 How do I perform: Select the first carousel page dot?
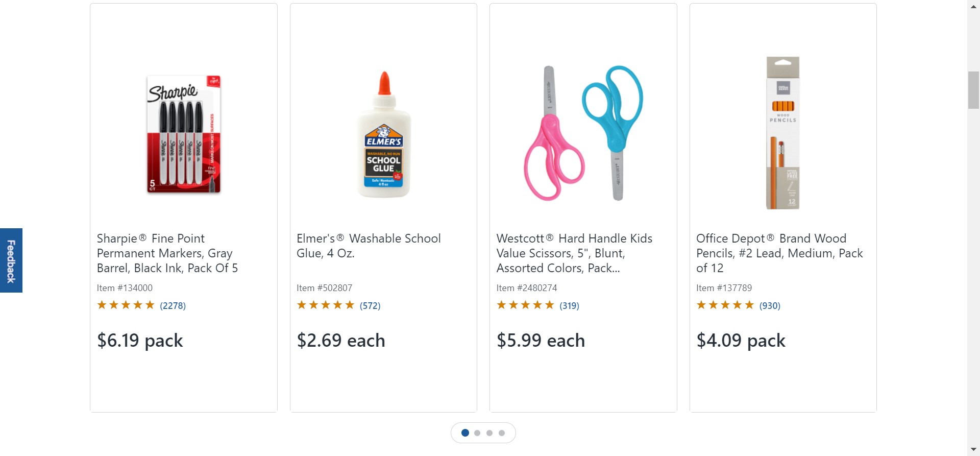tap(465, 433)
